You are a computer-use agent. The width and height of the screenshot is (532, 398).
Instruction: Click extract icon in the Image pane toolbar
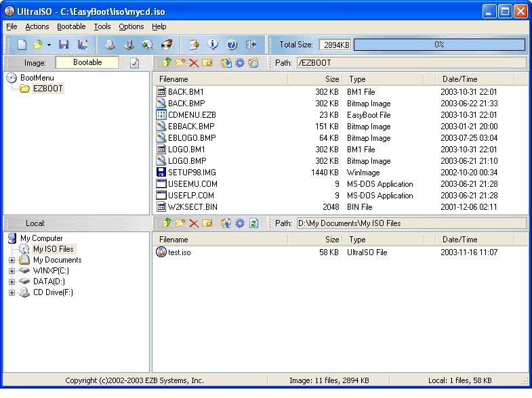[x=226, y=63]
